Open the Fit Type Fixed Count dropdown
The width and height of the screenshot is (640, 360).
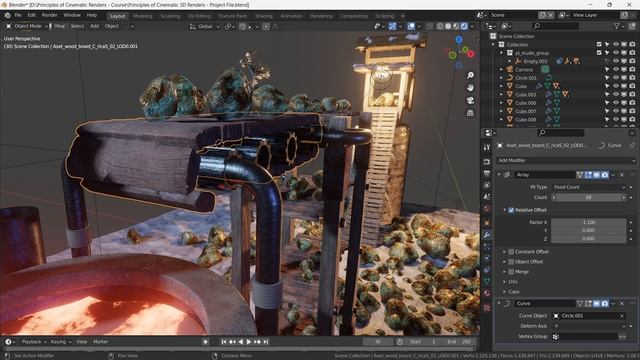coord(589,187)
